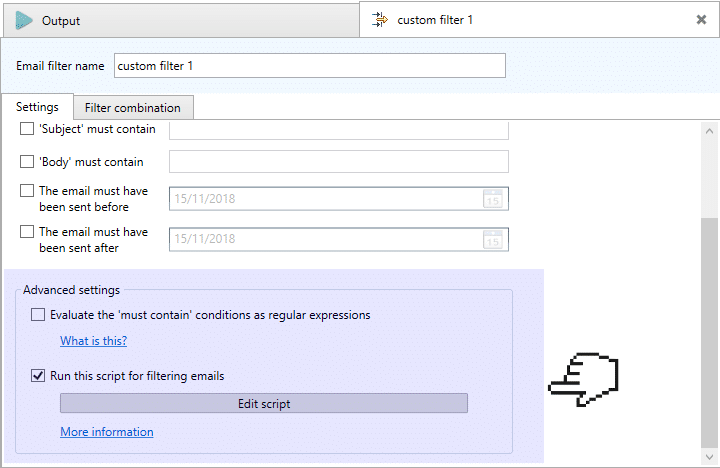Switch to the Filter combination tab

tap(133, 107)
